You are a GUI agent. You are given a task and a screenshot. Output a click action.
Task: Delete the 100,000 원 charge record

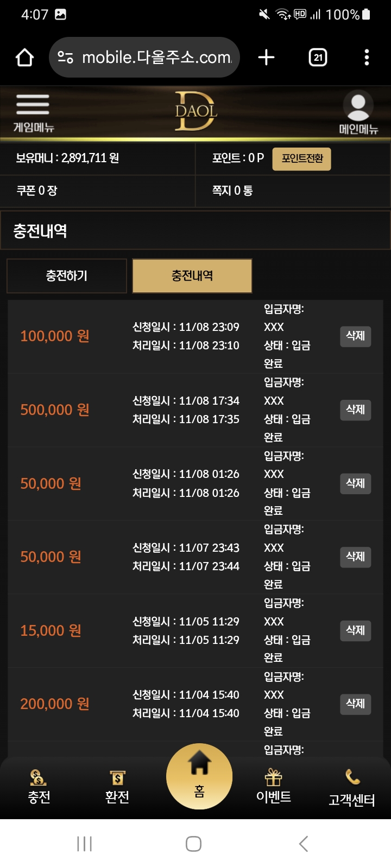click(355, 336)
